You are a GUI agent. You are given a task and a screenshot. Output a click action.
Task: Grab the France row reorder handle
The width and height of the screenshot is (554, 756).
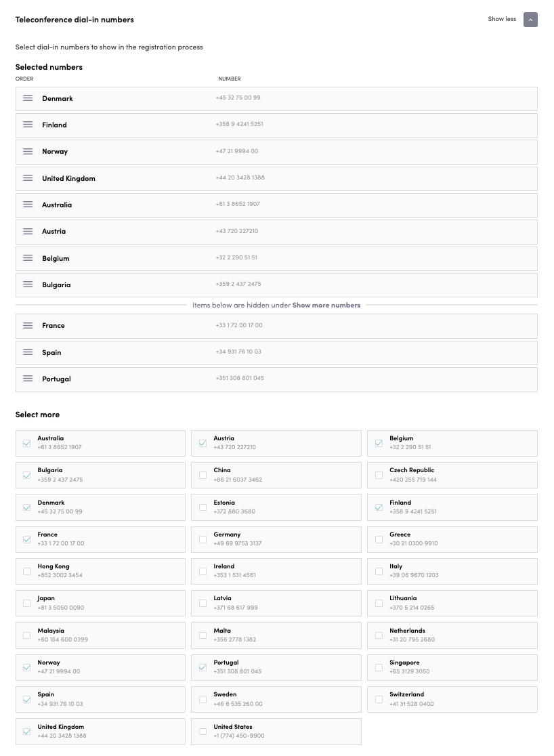[x=28, y=325]
